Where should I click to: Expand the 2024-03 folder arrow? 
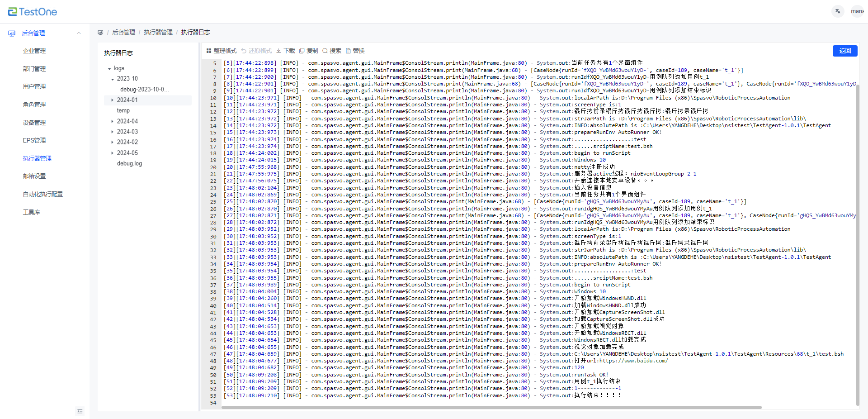113,132
